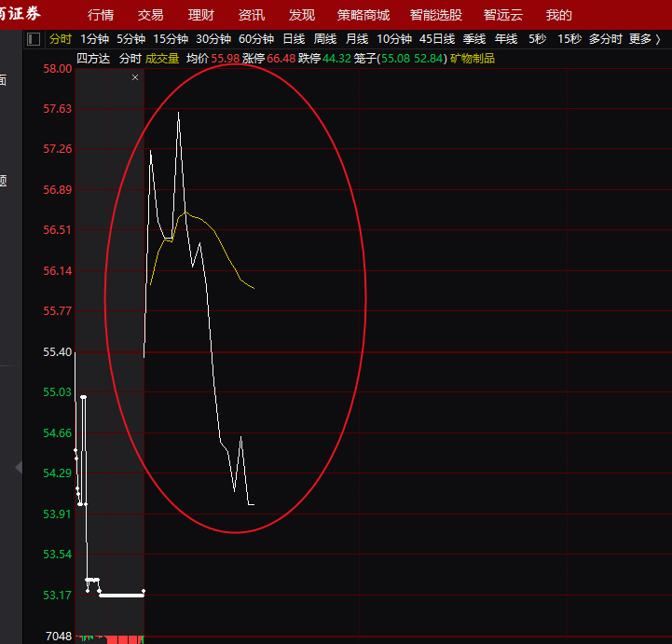Switch to 1分钟 period

[94, 39]
